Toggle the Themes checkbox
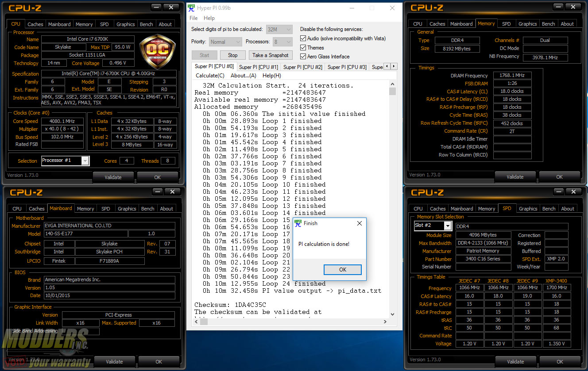Screen dimensions: 588x371 (x=303, y=48)
